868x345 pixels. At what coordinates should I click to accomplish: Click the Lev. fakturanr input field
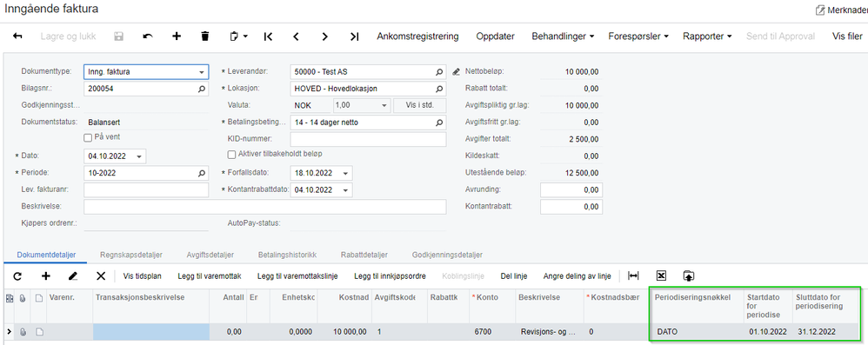tap(146, 190)
